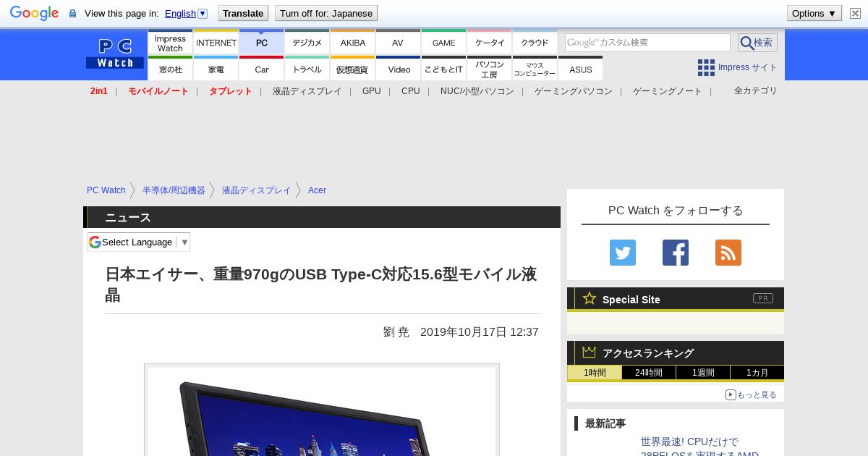Open the Car site tab
Viewport: 868px width, 456px height.
point(261,69)
